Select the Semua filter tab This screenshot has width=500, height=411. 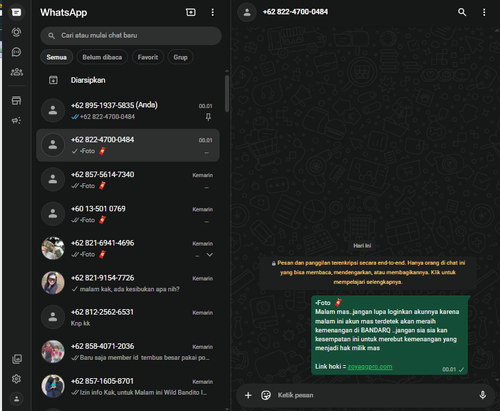pyautogui.click(x=56, y=57)
